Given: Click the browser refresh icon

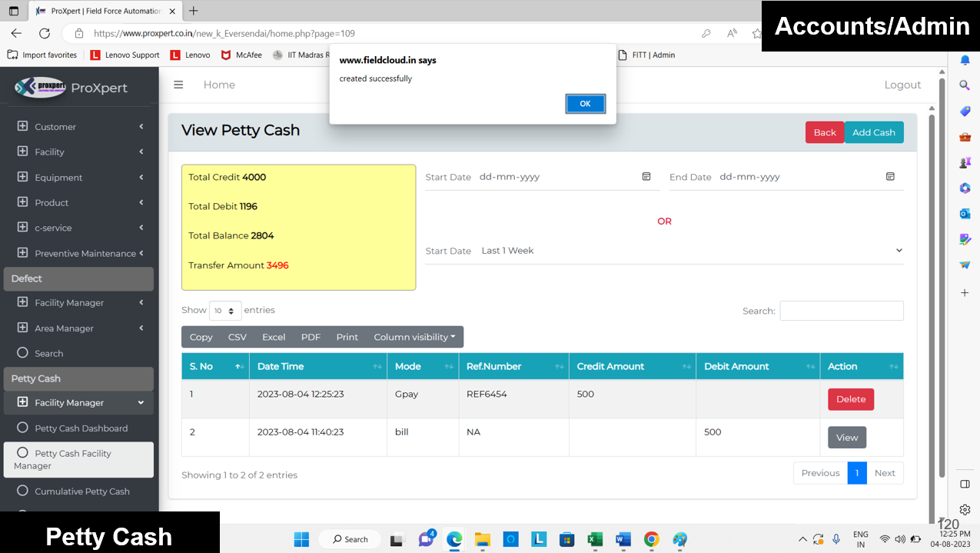Looking at the screenshot, I should 45,33.
